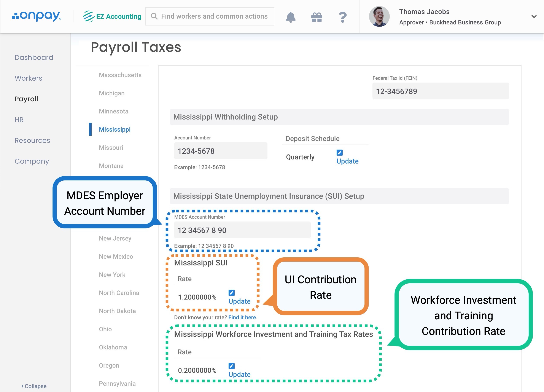Screen dimensions: 544x392
Task: Go to the Dashboard section
Action: point(34,57)
